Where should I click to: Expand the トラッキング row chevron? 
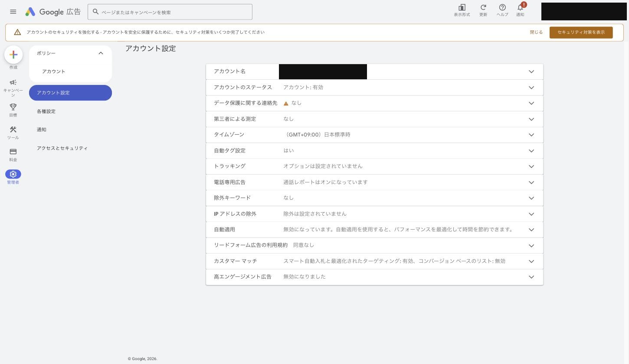(531, 166)
